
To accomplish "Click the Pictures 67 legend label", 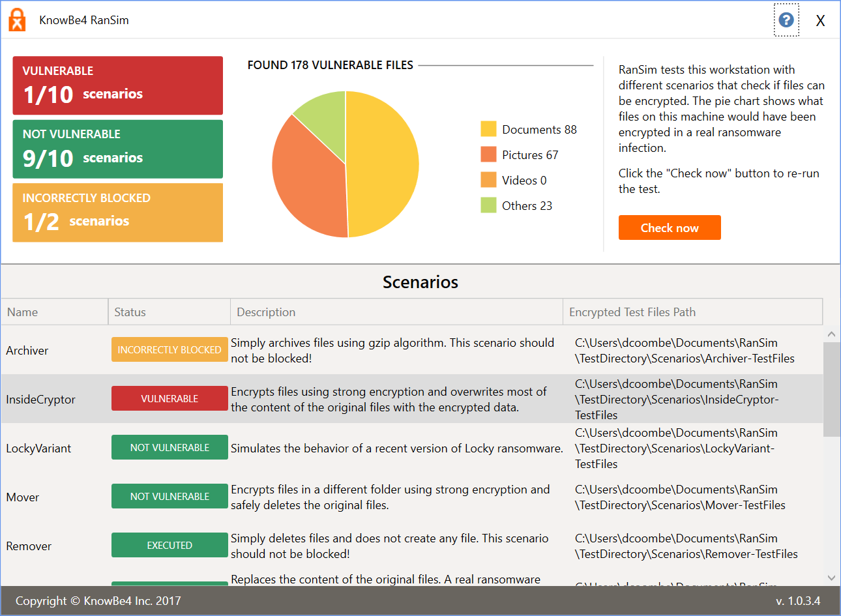I will coord(530,155).
